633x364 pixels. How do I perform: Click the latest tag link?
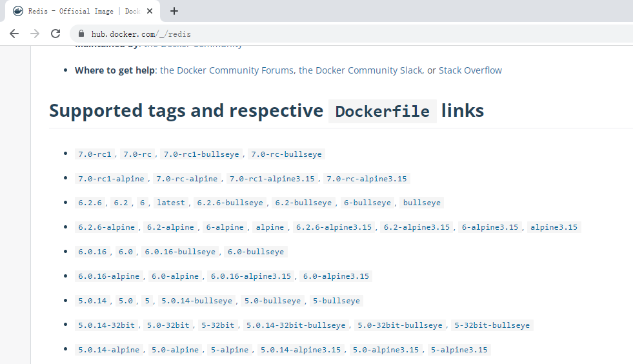(170, 203)
